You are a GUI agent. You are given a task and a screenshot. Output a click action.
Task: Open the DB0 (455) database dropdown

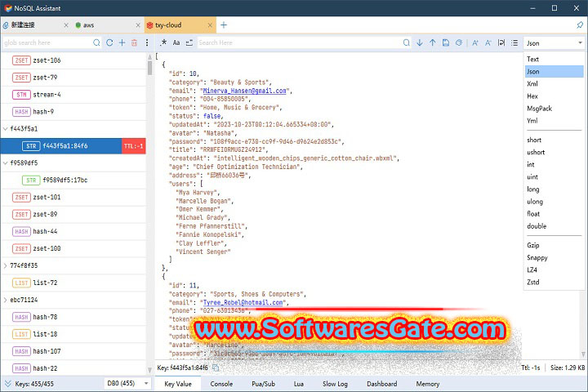127,383
